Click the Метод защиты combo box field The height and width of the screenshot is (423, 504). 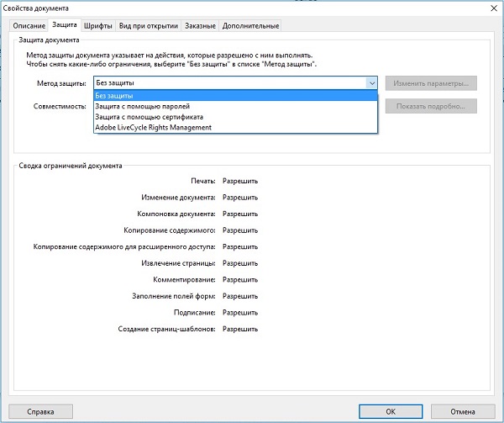point(235,83)
